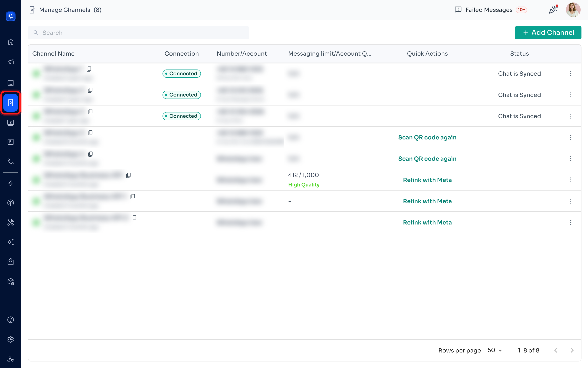The height and width of the screenshot is (368, 588).
Task: Click the search magnifier icon
Action: (36, 33)
